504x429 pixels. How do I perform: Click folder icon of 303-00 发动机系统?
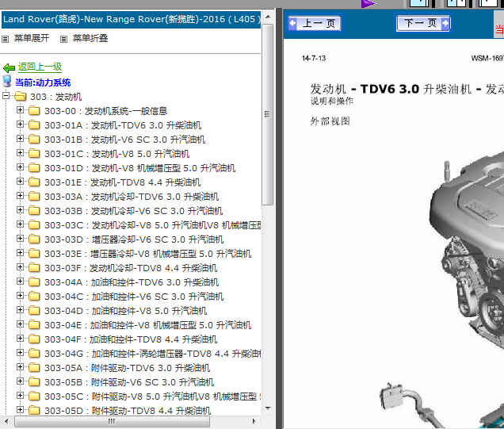(34, 111)
